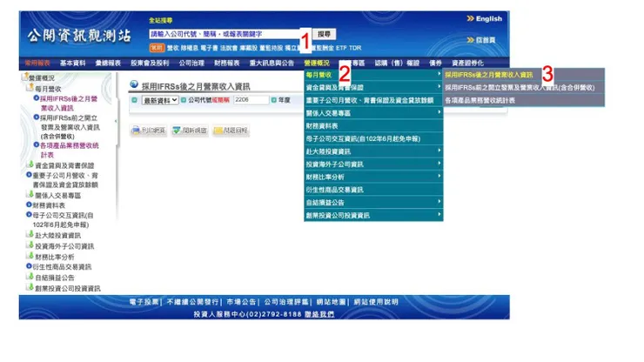Click folder icon of 資金貸與及背書保證 in sidebar
The height and width of the screenshot is (362, 644).
(30, 164)
